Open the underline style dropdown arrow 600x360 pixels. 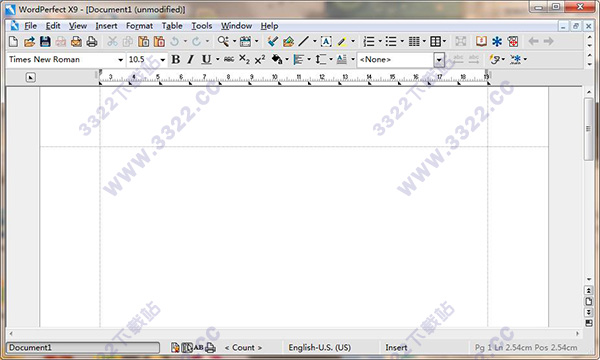[x=218, y=59]
